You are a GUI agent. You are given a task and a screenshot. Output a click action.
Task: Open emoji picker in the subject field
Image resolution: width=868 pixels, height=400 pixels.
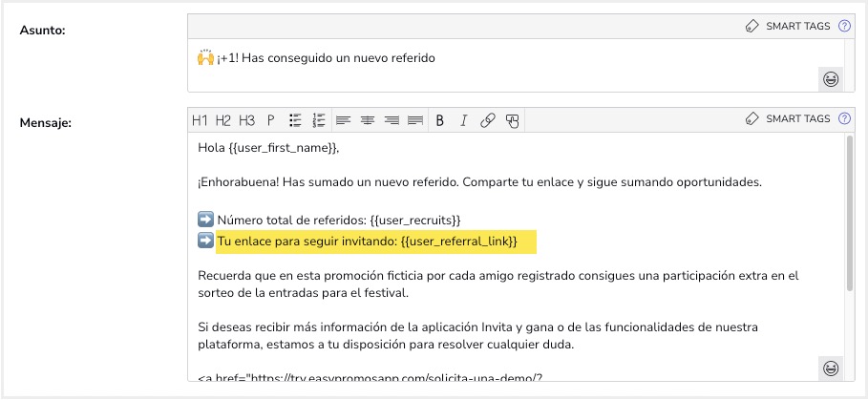[831, 80]
